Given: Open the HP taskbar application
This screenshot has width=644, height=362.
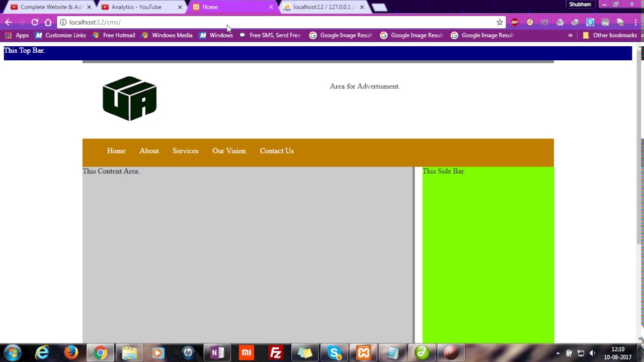Looking at the screenshot, I should 188,353.
